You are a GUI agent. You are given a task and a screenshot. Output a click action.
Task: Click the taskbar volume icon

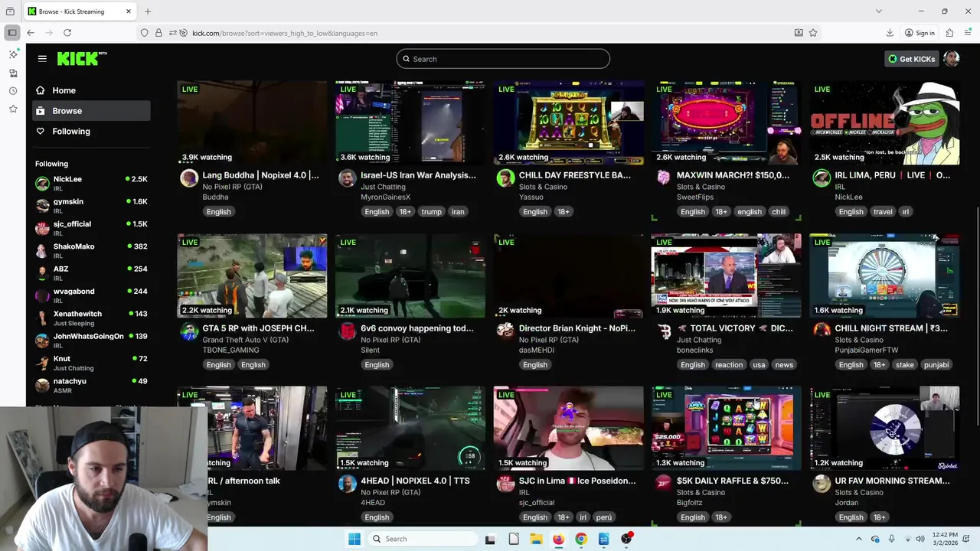(x=920, y=539)
